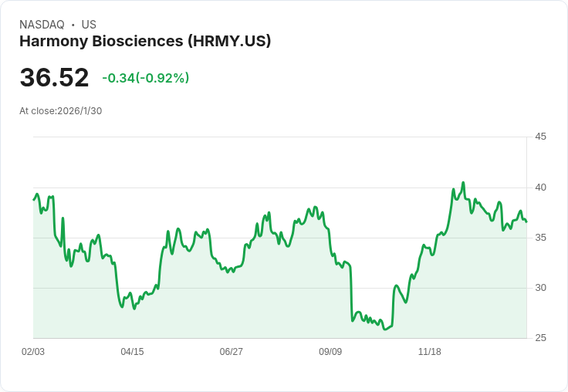Image resolution: width=568 pixels, height=392 pixels.
Task: Click the 45 price axis label
Action: (540, 137)
